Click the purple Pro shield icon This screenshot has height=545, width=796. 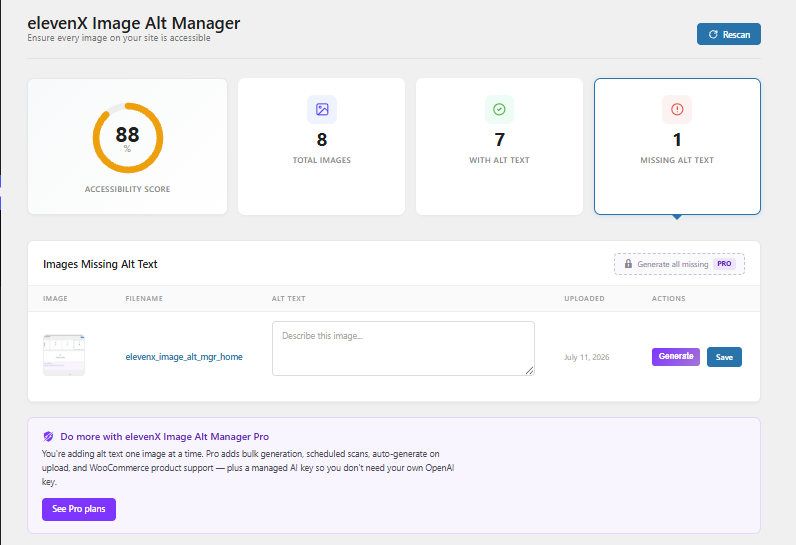coord(48,436)
